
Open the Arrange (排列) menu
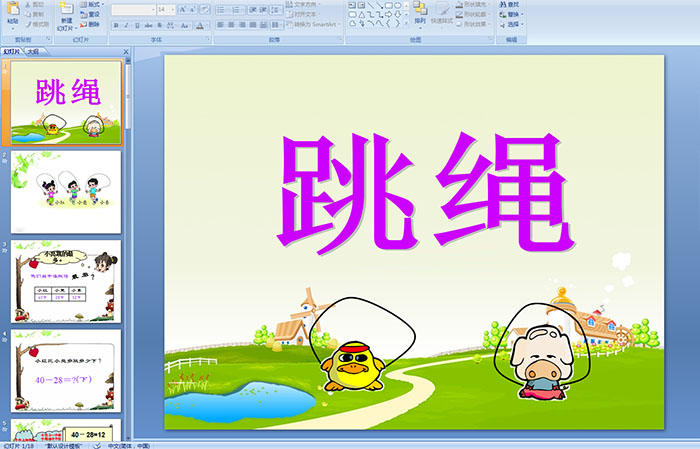pyautogui.click(x=420, y=14)
